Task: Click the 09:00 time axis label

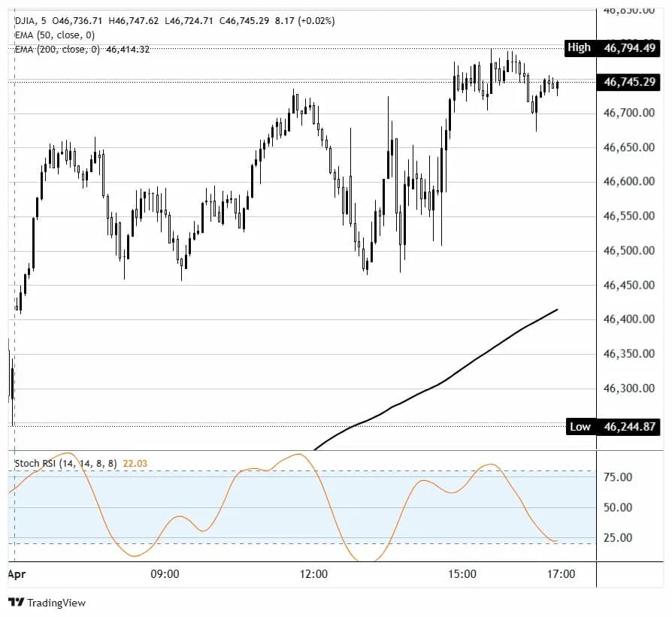Action: (x=165, y=574)
